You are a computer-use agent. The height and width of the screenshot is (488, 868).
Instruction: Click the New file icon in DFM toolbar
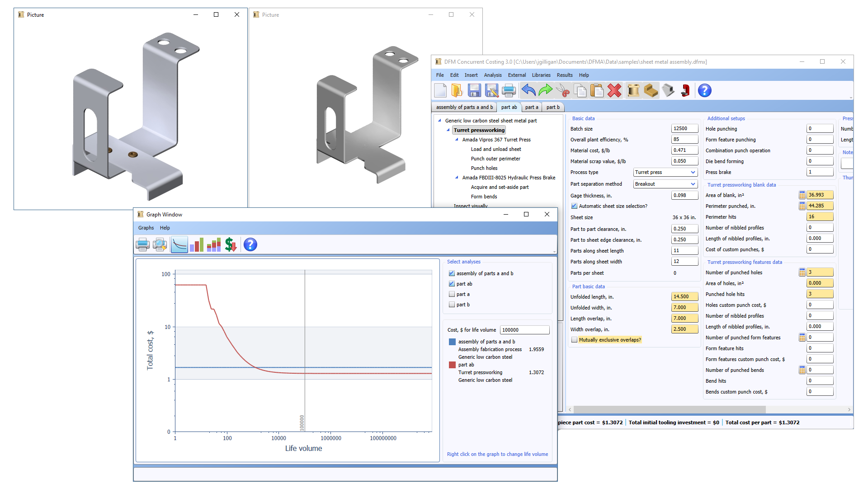(x=440, y=91)
